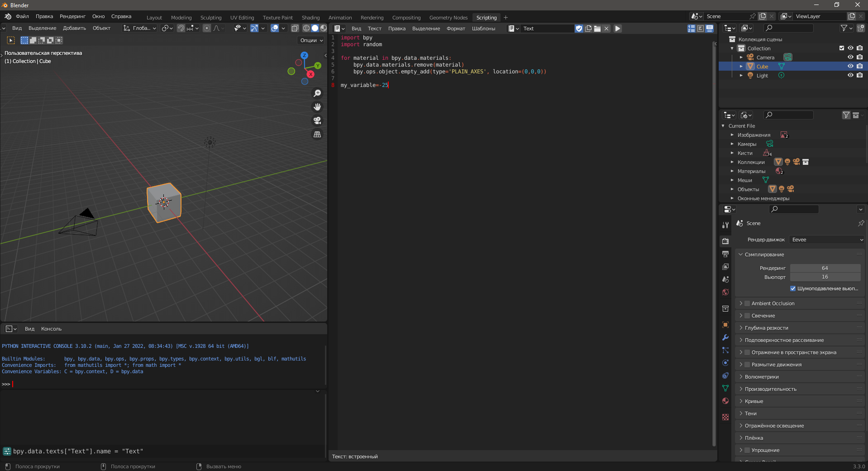
Task: Open the Particles properties tab
Action: 725,350
